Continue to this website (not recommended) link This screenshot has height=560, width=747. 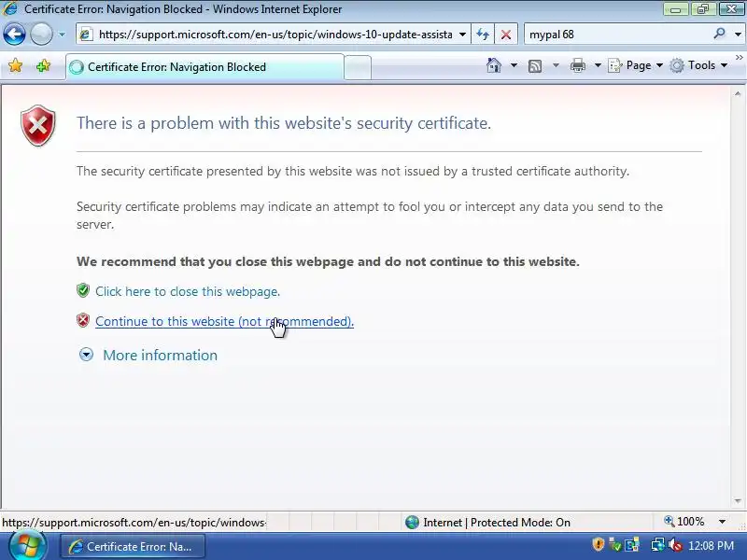(224, 321)
